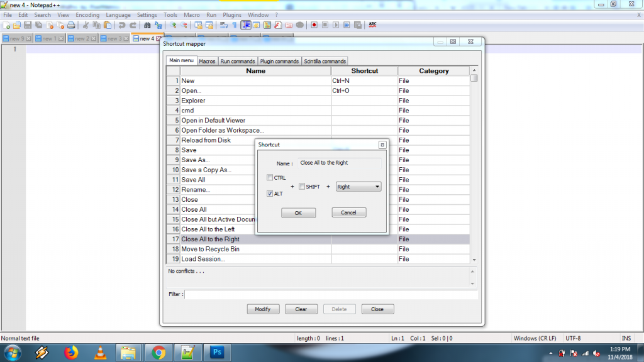Uncheck the ALT checkbox
Viewport: 644px width, 362px height.
click(270, 194)
